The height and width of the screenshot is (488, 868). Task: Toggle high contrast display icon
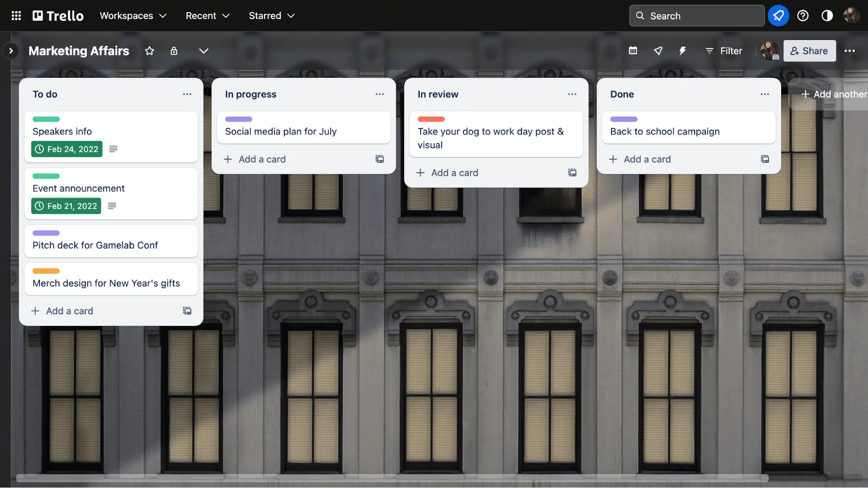pyautogui.click(x=828, y=16)
